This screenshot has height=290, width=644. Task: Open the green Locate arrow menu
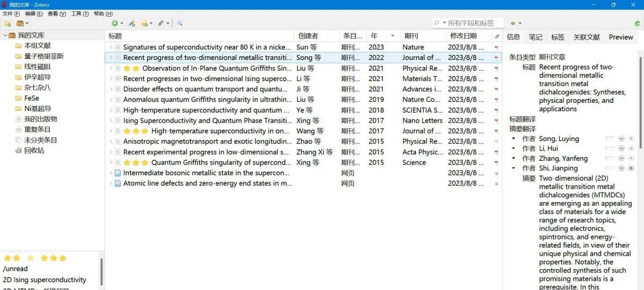pos(514,23)
